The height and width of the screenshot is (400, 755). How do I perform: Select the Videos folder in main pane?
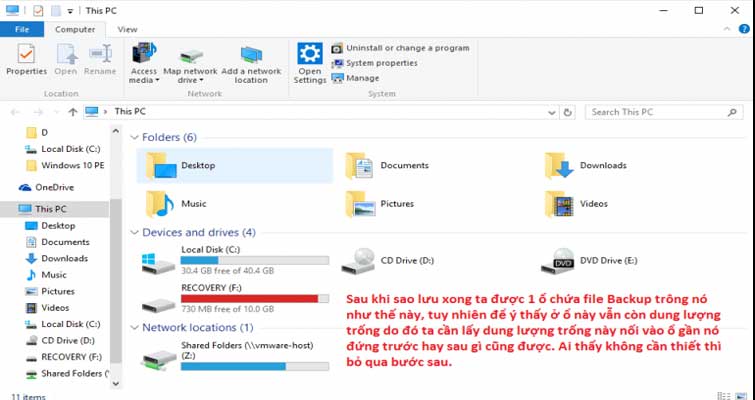[576, 204]
